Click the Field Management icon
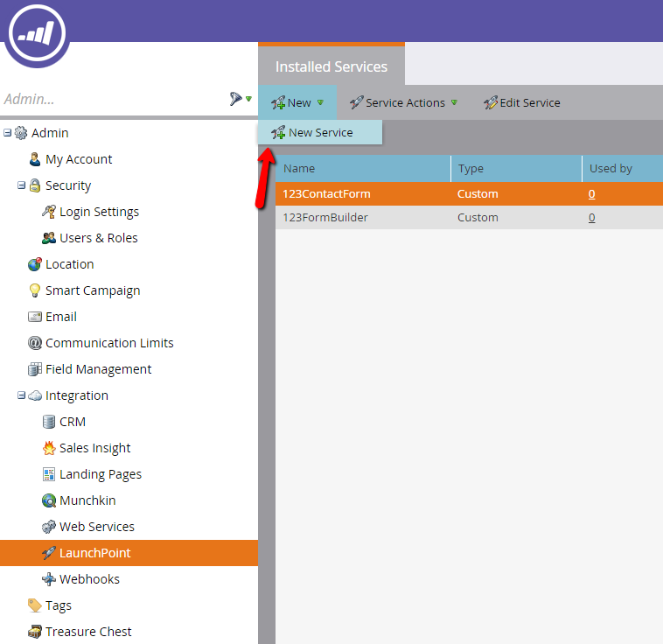This screenshot has width=663, height=644. coord(35,369)
